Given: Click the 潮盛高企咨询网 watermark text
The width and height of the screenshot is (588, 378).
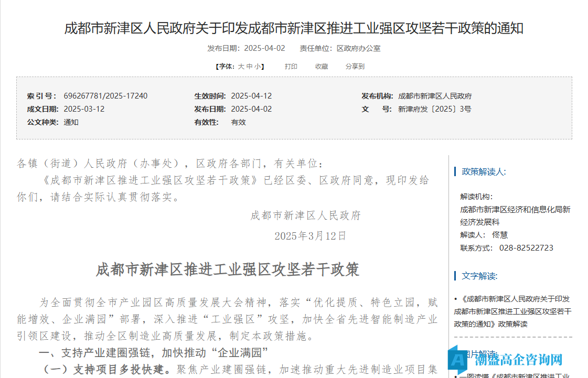Looking at the screenshot, I should click(518, 360).
